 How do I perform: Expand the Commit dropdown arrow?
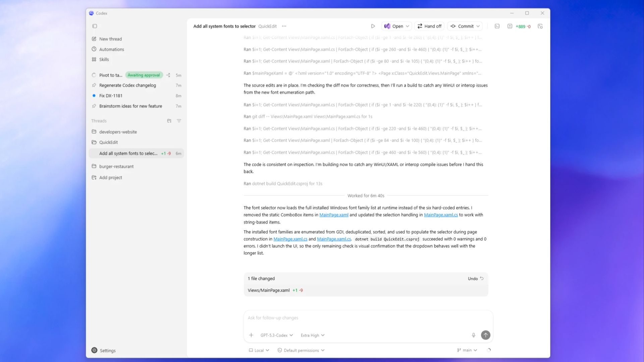point(478,26)
